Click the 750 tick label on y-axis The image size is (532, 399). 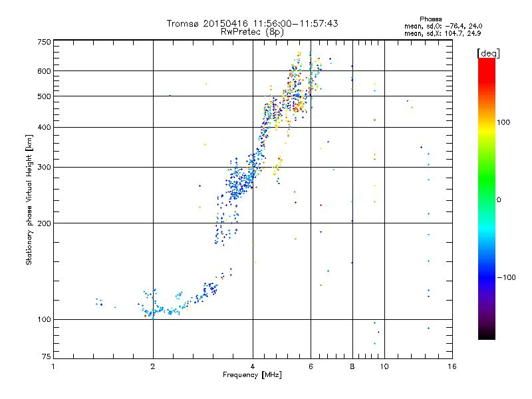pyautogui.click(x=45, y=42)
